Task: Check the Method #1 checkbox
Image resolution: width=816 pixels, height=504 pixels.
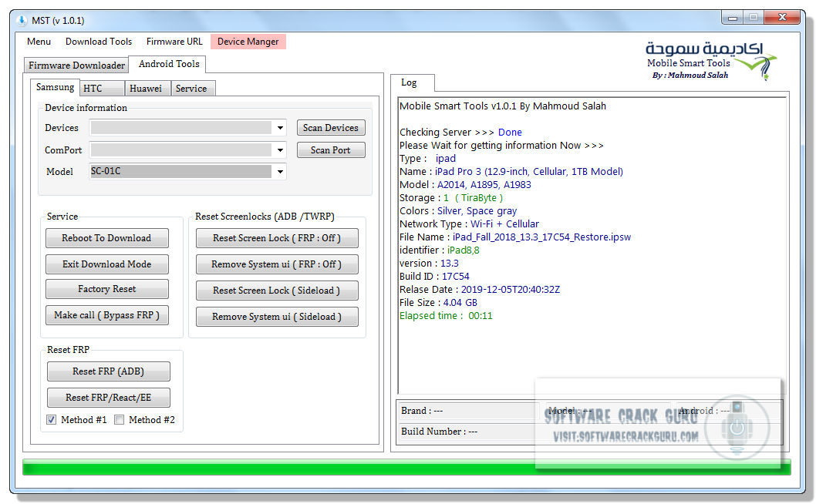Action: click(x=52, y=420)
